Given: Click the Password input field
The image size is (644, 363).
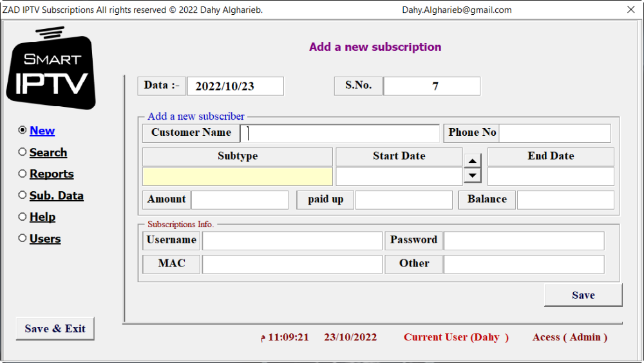Looking at the screenshot, I should tap(524, 241).
